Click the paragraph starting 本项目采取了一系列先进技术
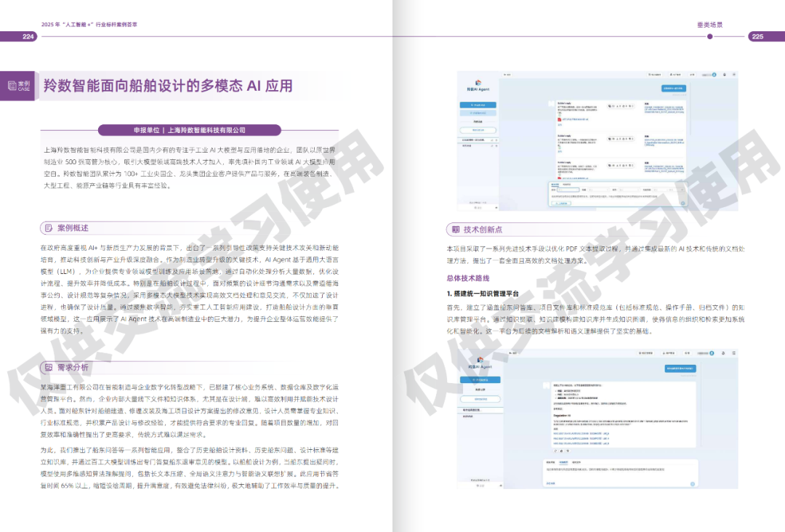 (x=596, y=254)
